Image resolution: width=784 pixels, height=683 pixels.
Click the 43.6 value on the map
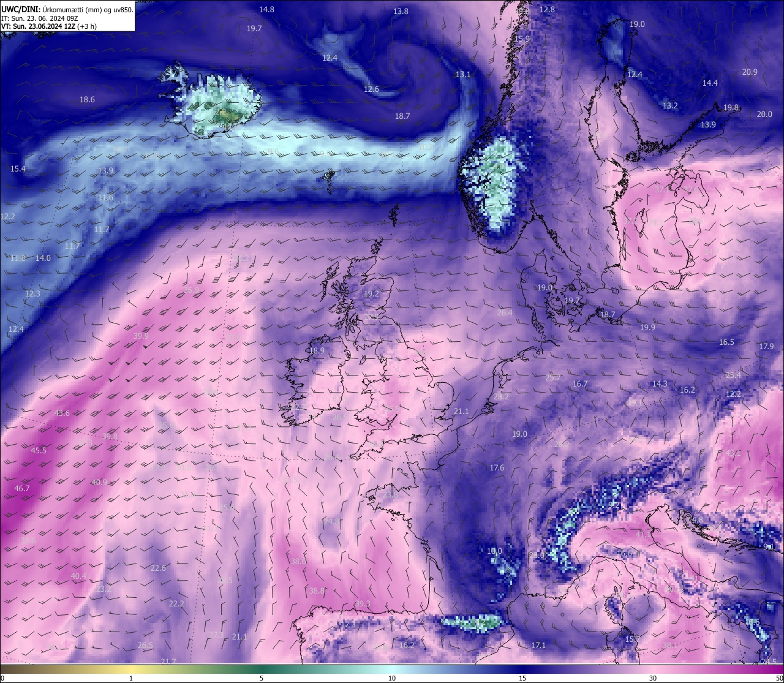[x=62, y=413]
